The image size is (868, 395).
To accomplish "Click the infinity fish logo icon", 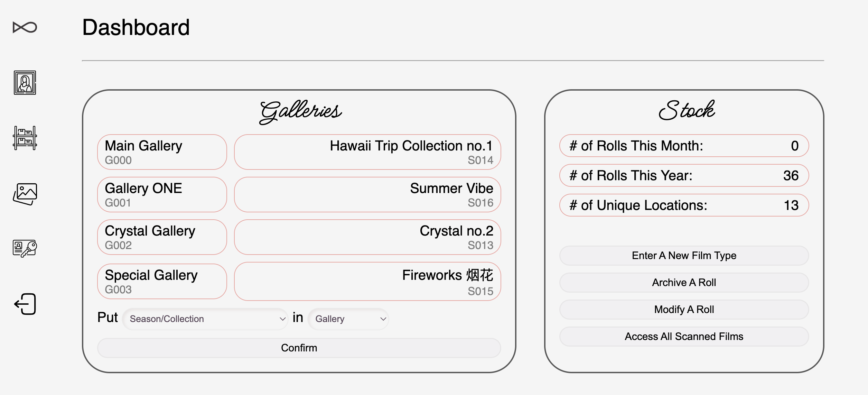I will point(25,27).
